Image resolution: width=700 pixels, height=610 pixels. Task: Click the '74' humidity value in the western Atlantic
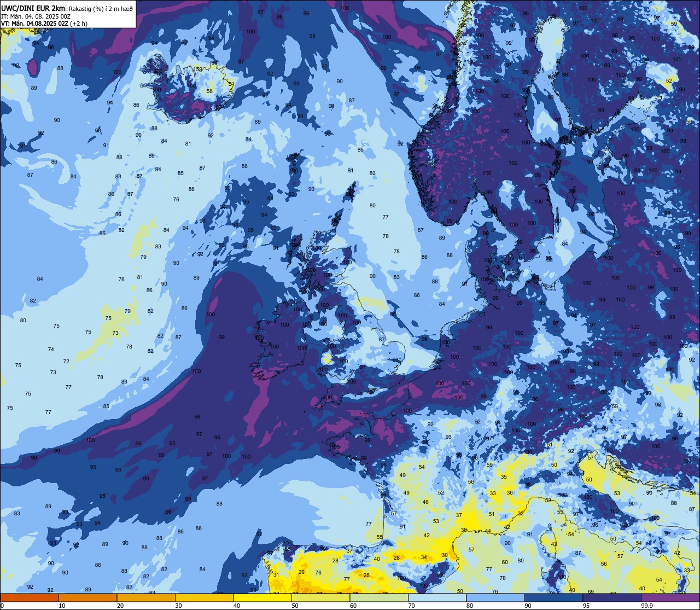(51, 350)
